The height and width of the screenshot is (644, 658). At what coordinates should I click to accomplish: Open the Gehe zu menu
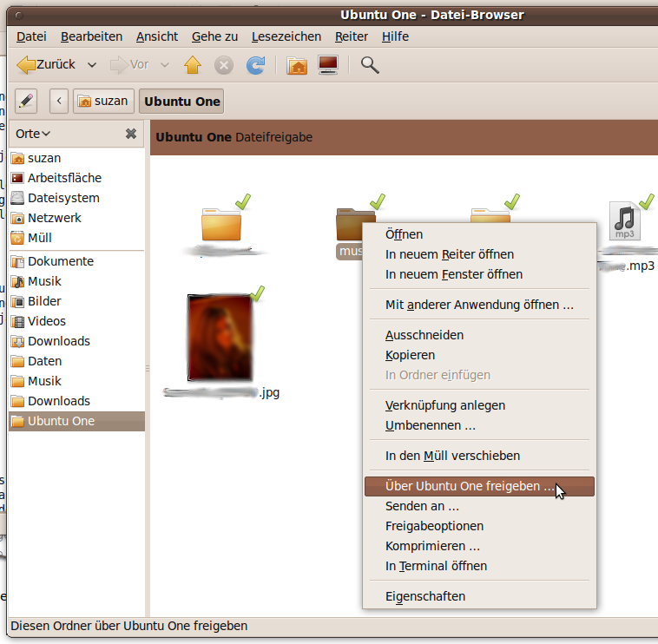pos(215,36)
